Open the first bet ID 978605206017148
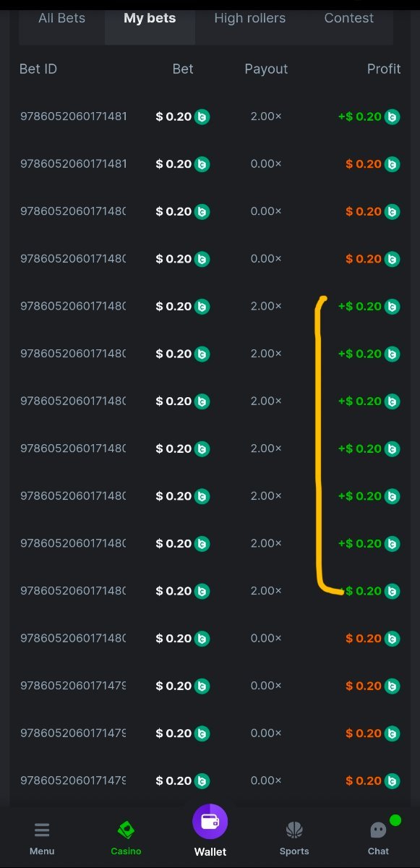Viewport: 420px width, 868px height. click(x=73, y=116)
